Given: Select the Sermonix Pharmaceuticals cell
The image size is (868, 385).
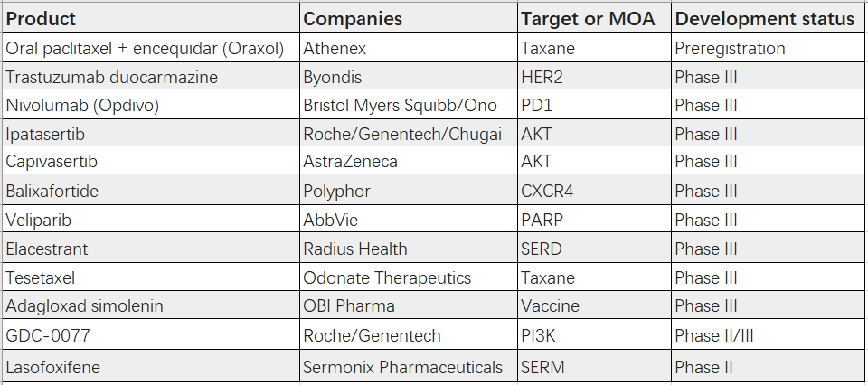Looking at the screenshot, I should 403,368.
